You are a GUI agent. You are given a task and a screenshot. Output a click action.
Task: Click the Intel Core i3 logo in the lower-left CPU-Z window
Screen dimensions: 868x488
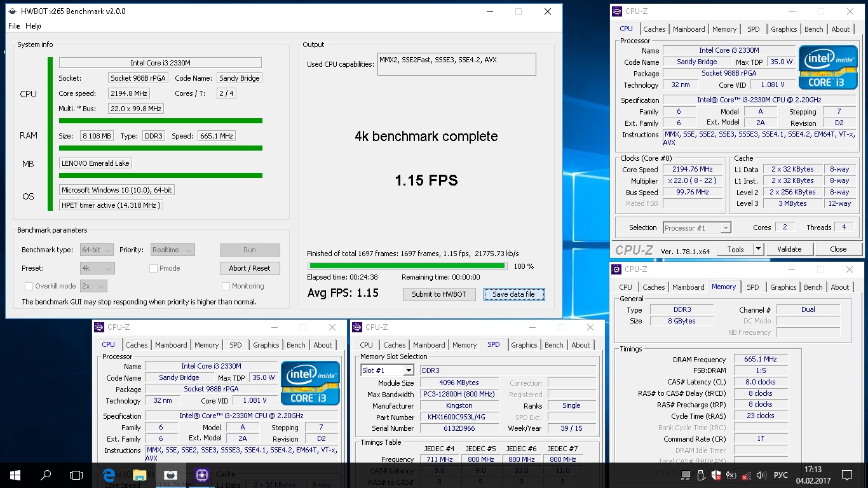click(x=310, y=383)
